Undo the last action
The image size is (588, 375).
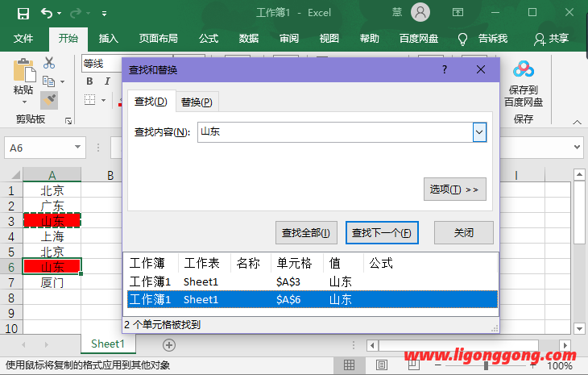tap(47, 14)
